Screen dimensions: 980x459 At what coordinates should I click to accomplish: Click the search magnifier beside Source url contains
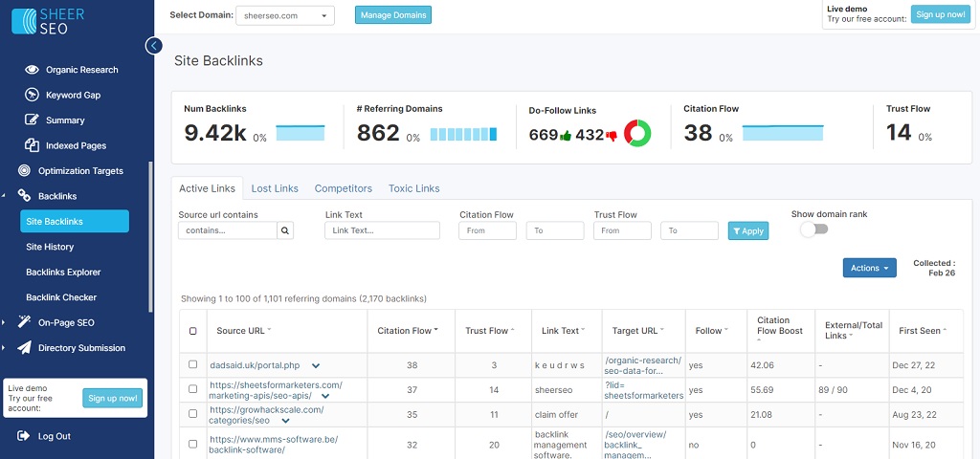pyautogui.click(x=285, y=230)
